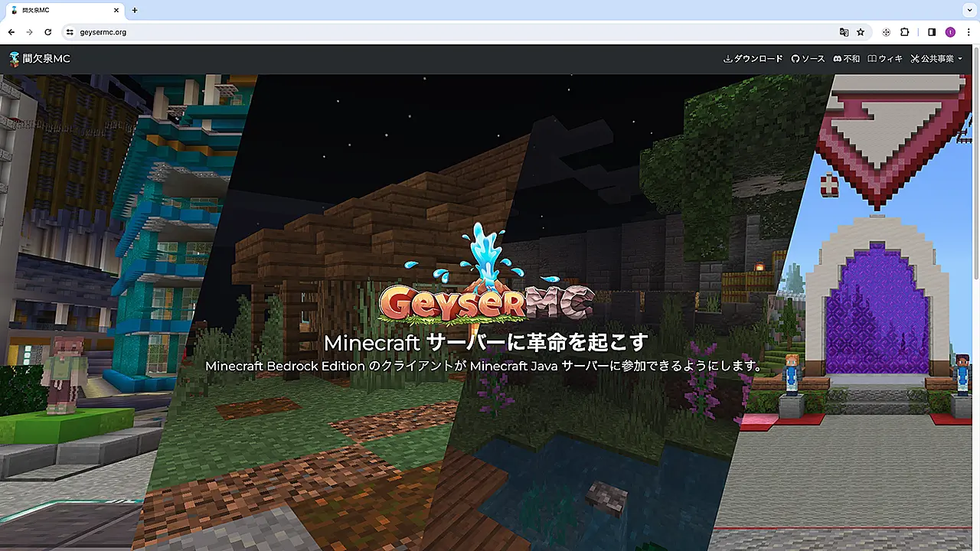The height and width of the screenshot is (551, 980).
Task: Bookmark this page with the star icon
Action: (861, 32)
